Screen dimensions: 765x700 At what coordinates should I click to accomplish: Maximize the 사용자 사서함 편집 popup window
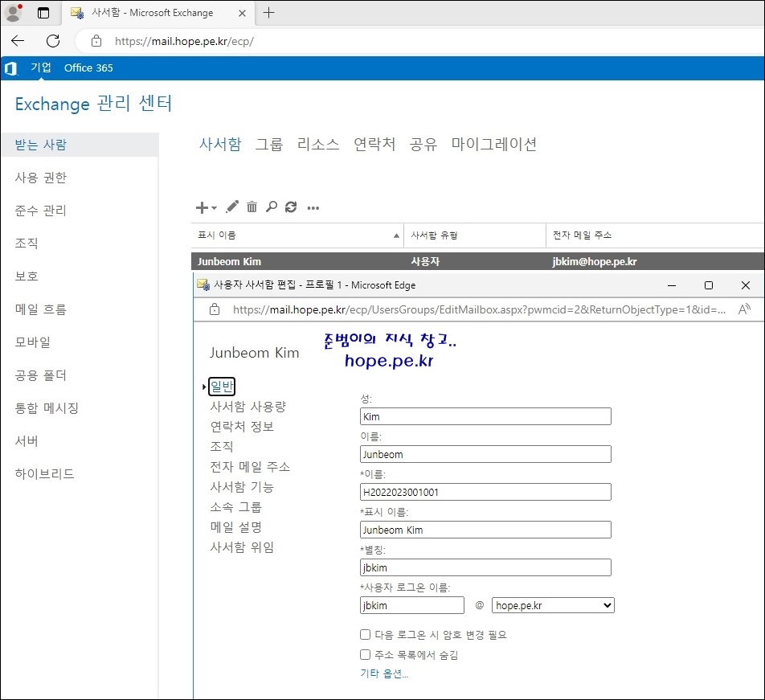(709, 285)
